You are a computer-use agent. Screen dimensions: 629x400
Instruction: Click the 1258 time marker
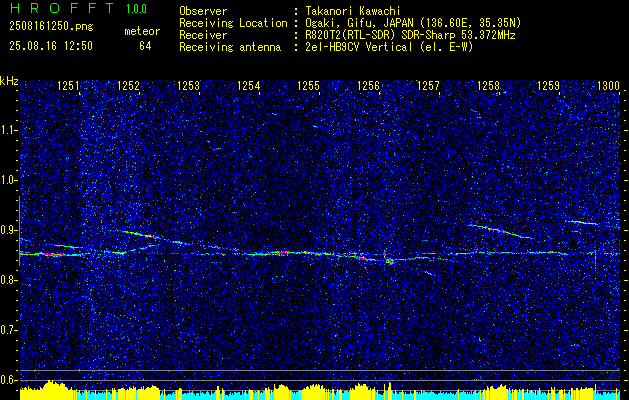tap(489, 85)
